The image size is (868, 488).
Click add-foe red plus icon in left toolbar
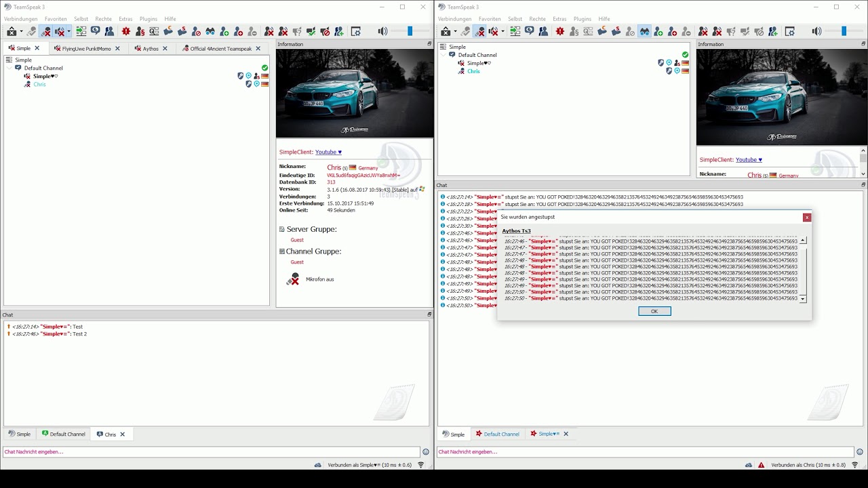(x=238, y=31)
